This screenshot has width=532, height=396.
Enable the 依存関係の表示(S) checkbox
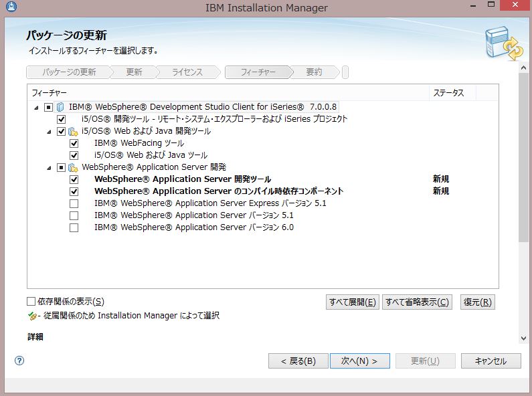[31, 302]
